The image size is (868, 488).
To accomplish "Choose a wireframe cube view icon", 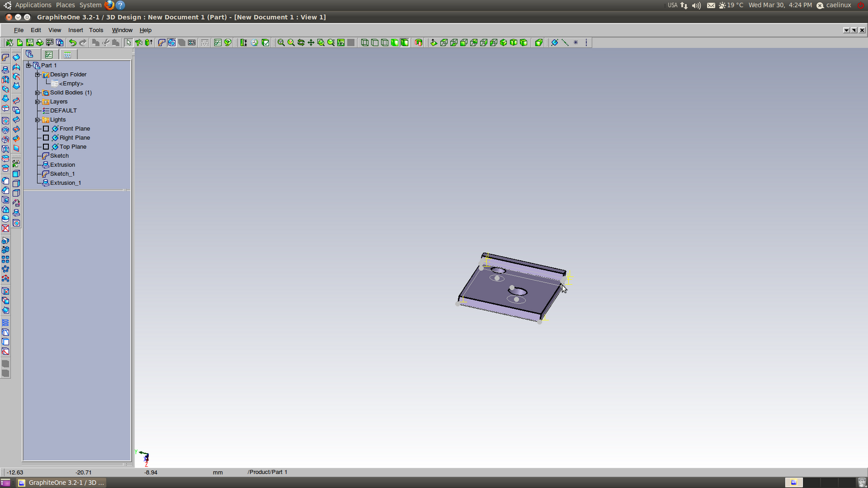I will 365,42.
